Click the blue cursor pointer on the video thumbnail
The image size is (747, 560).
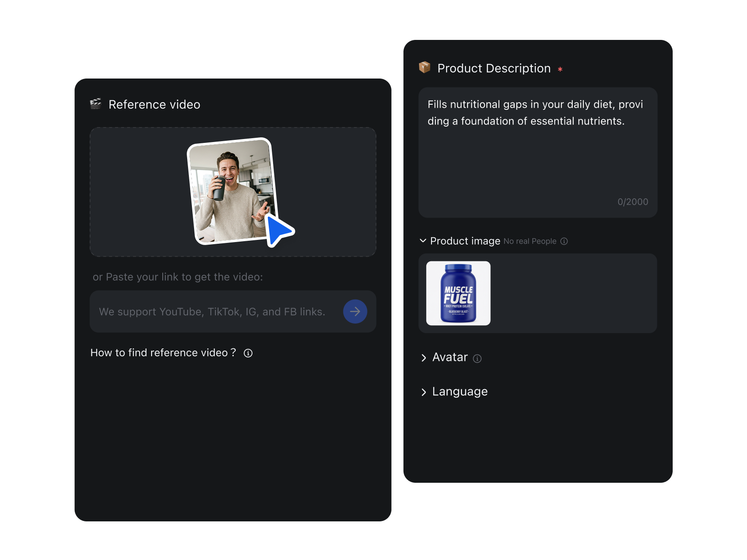[279, 230]
